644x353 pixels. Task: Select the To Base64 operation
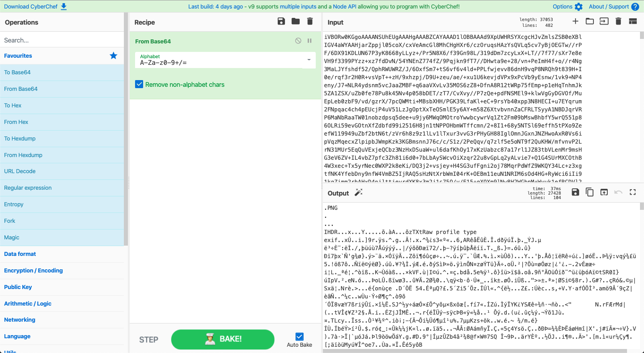pos(62,72)
